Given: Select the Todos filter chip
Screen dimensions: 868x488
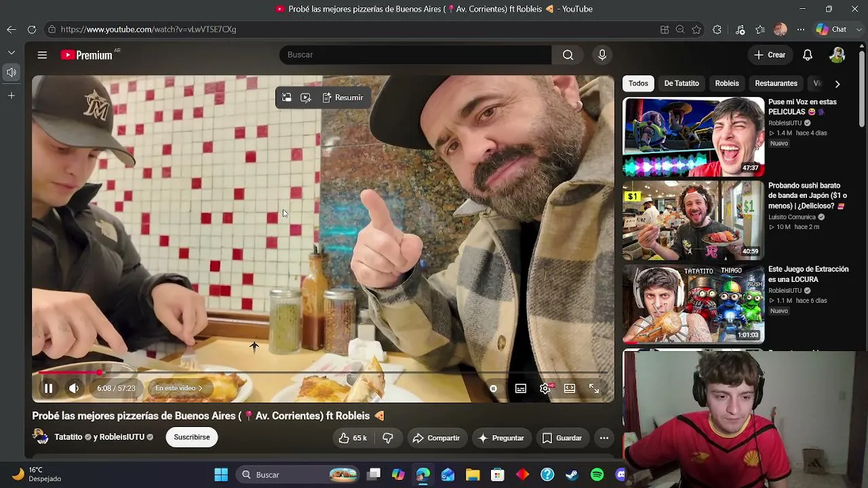Looking at the screenshot, I should pos(638,83).
